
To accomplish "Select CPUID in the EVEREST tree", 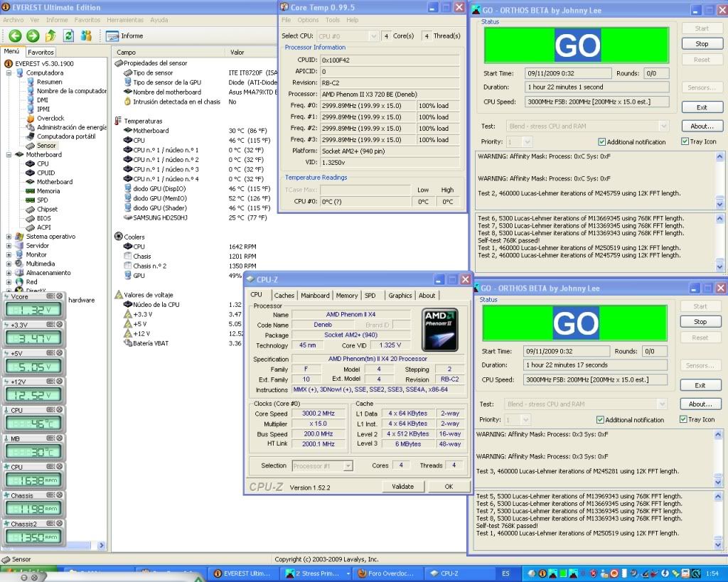I will tap(41, 173).
